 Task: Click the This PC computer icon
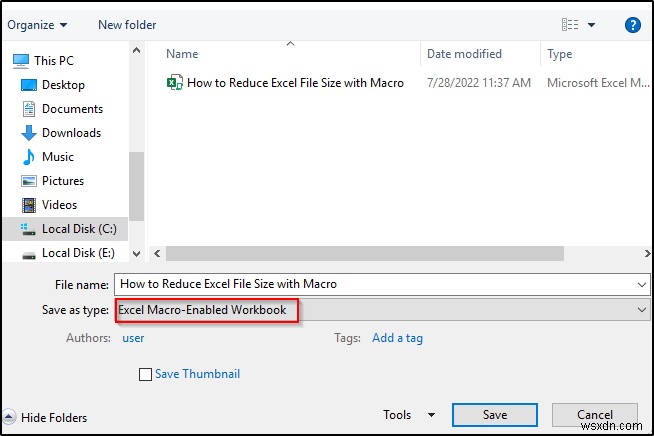21,61
